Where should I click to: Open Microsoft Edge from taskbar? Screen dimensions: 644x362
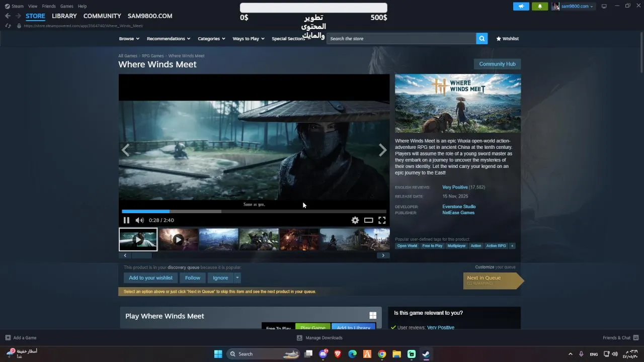(353, 354)
